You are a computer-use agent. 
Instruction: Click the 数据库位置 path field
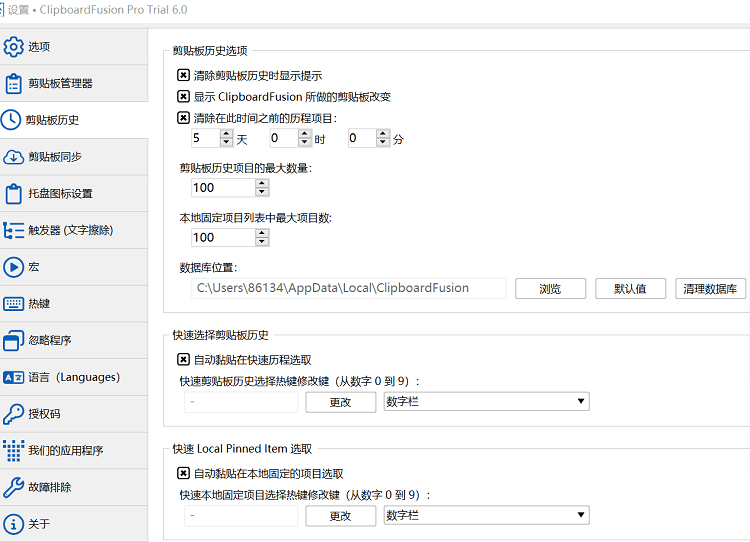click(349, 288)
